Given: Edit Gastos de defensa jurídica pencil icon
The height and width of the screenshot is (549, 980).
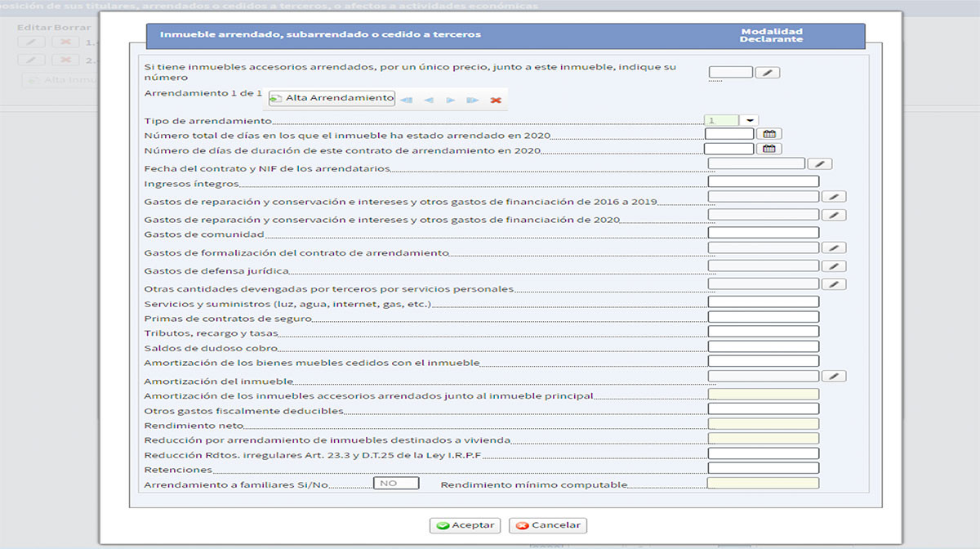Looking at the screenshot, I should [x=833, y=266].
